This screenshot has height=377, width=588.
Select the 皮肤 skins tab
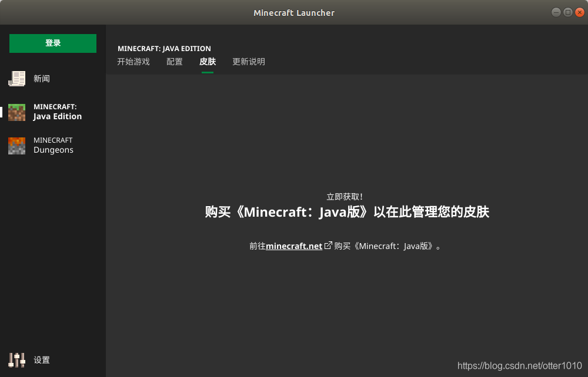[x=208, y=62]
